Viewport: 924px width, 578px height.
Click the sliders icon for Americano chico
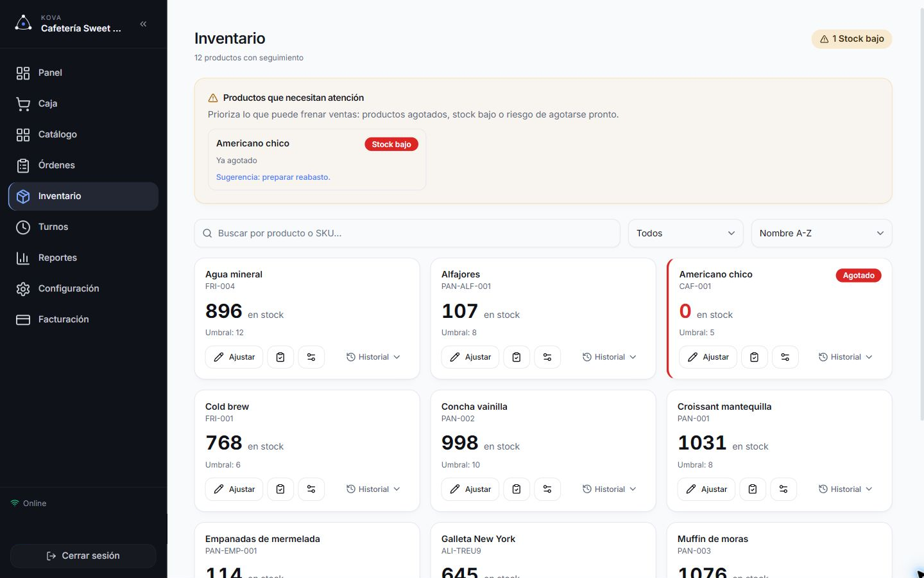(785, 357)
